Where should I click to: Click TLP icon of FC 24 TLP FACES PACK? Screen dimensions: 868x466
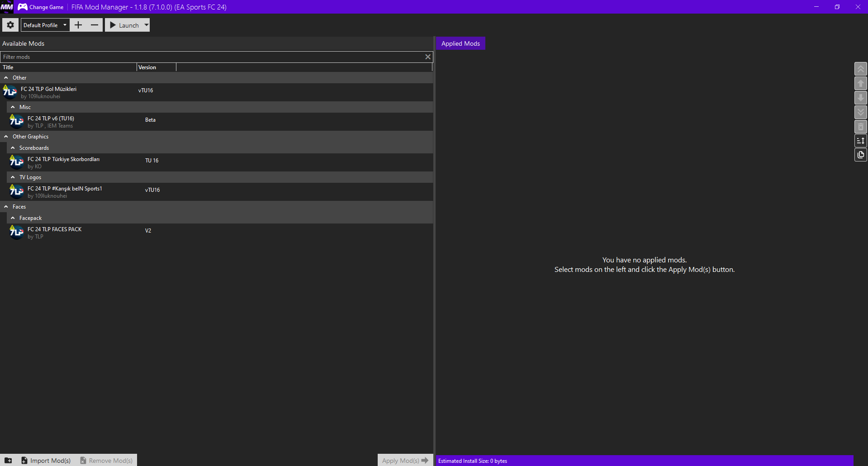pyautogui.click(x=17, y=233)
